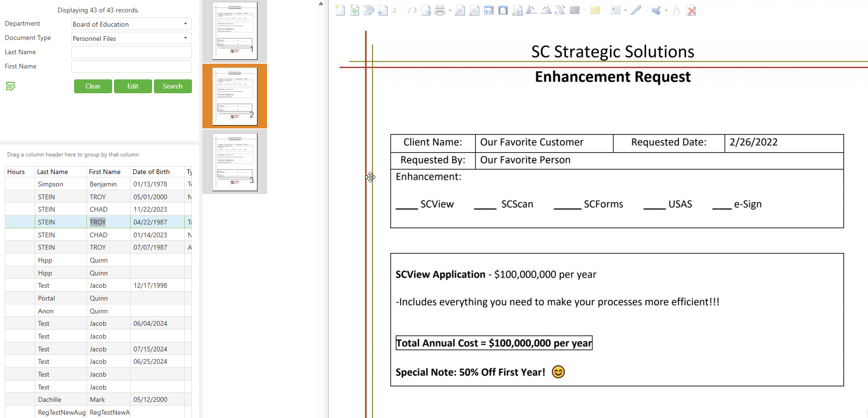
Task: Select the STEIN CHAD row dated 01/14/2023
Action: tap(98, 235)
